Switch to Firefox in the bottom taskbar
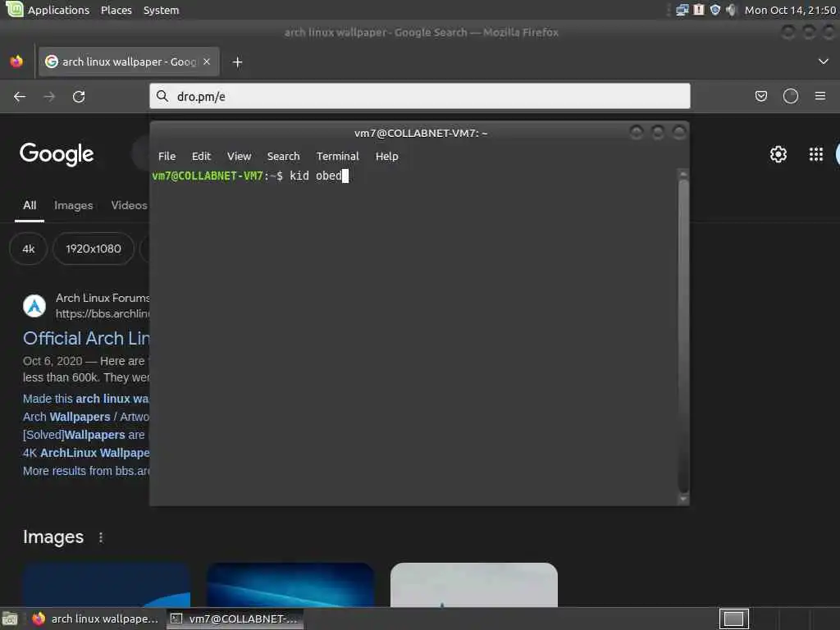 (x=95, y=619)
